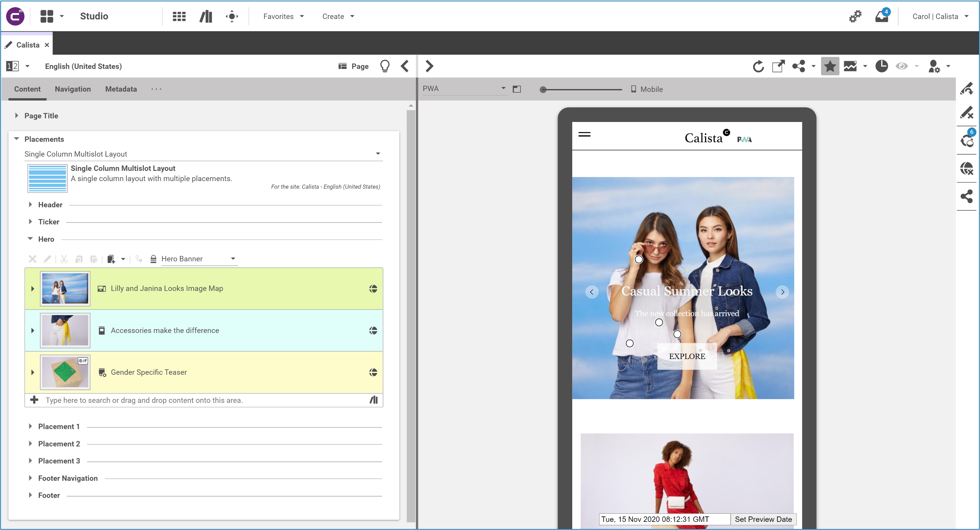Show more tabs via ellipsis
The width and height of the screenshot is (980, 530).
(156, 89)
